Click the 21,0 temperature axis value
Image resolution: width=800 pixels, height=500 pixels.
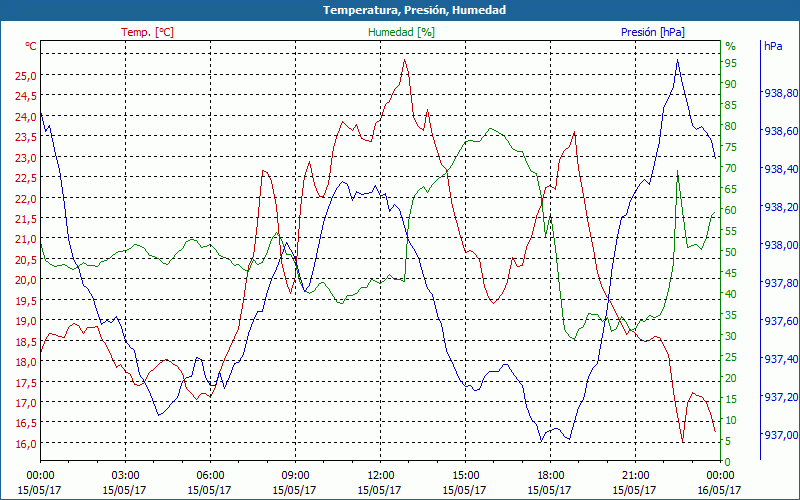tap(25, 239)
